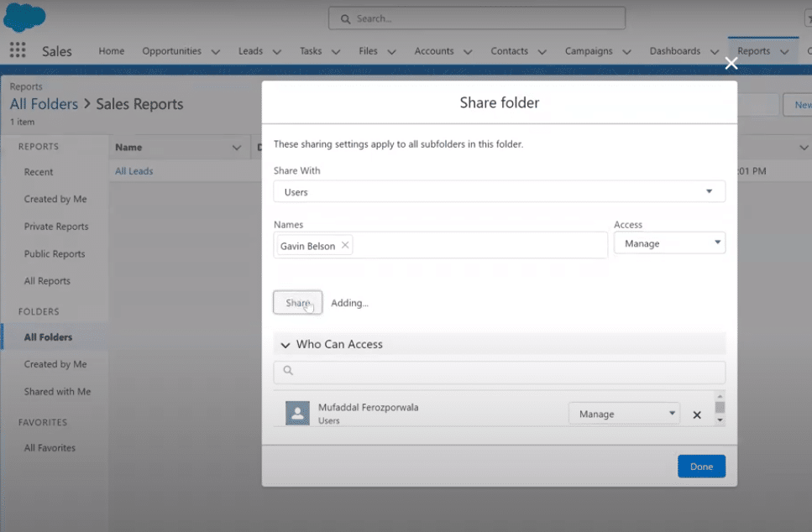812x532 pixels.
Task: Navigate to All Folders breadcrumb
Action: pyautogui.click(x=44, y=104)
